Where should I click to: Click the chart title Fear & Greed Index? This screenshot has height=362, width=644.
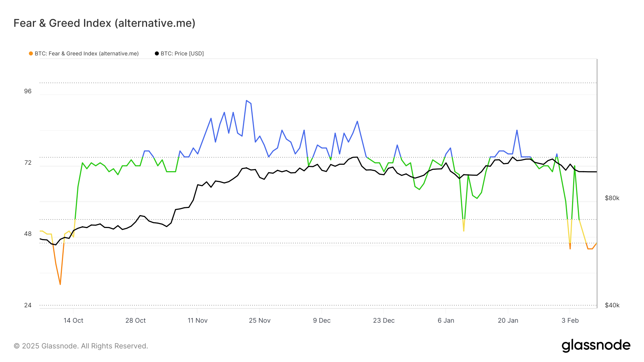pyautogui.click(x=104, y=23)
